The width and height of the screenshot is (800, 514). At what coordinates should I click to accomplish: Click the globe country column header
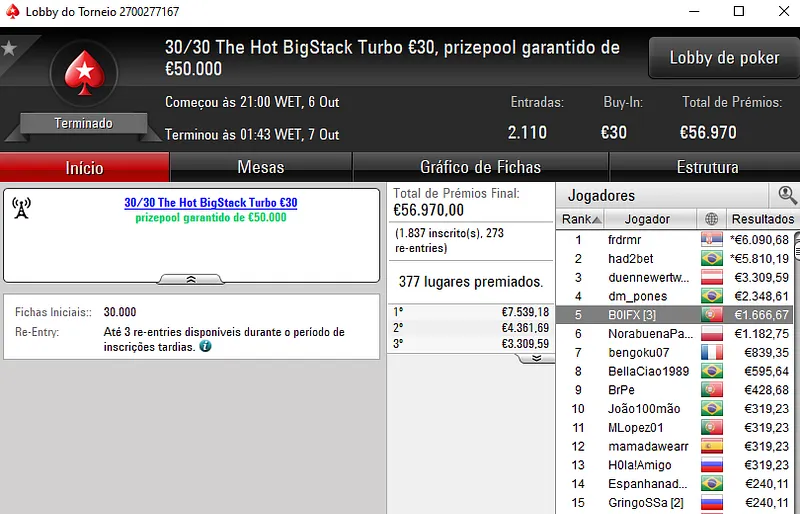pos(711,219)
